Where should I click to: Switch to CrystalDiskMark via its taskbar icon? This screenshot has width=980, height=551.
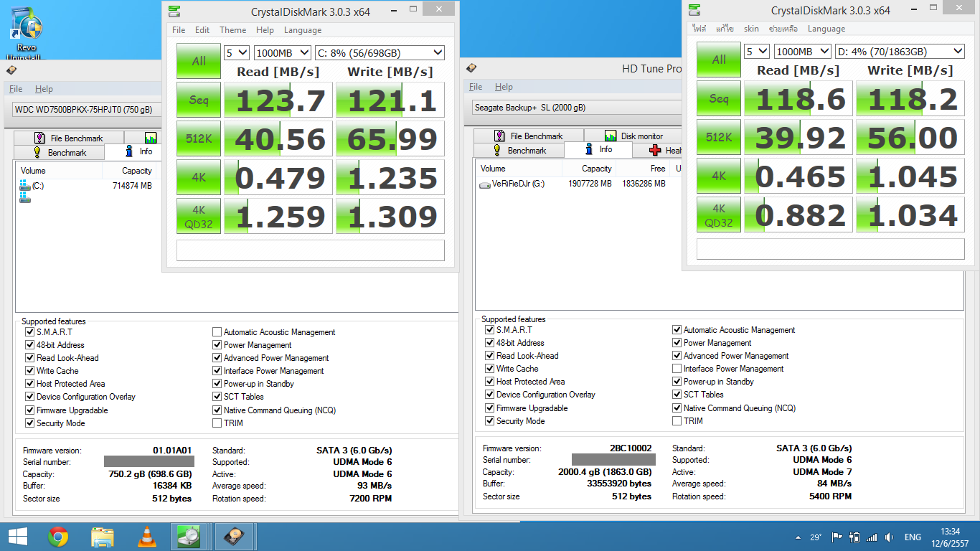point(190,537)
